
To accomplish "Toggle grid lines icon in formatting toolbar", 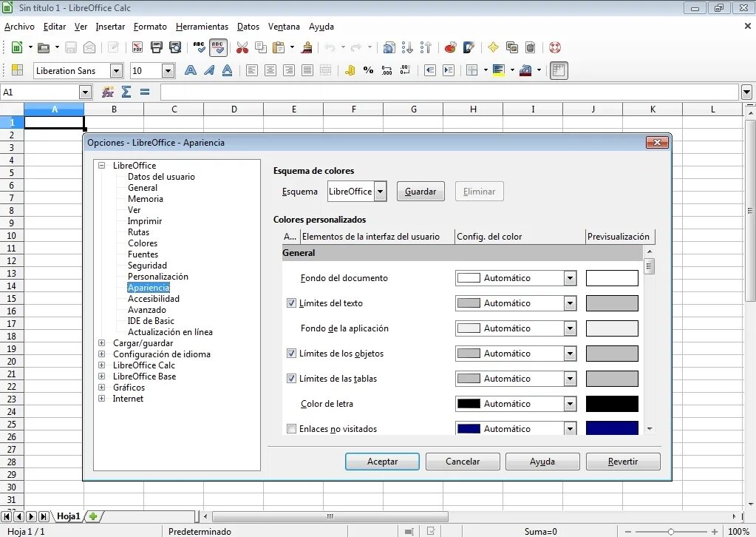I will [x=559, y=70].
